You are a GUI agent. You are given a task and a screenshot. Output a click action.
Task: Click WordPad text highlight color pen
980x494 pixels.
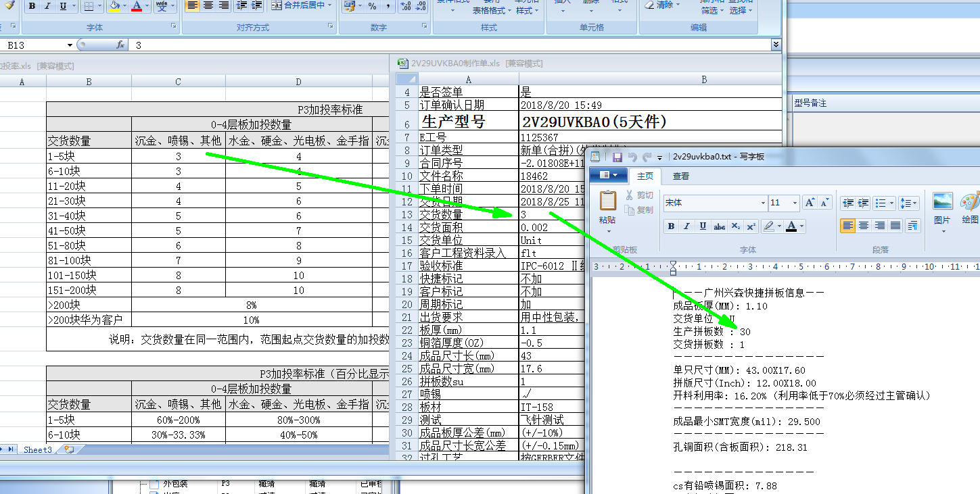point(768,226)
